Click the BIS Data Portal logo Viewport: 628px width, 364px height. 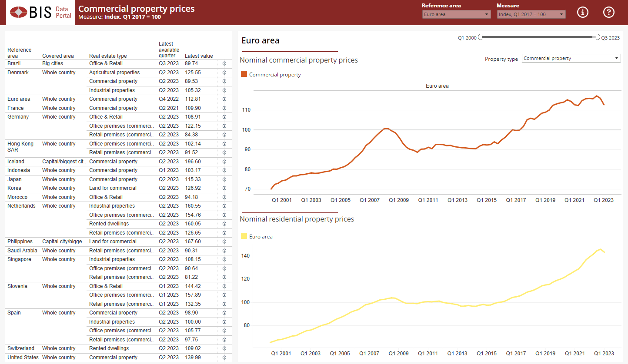40,12
